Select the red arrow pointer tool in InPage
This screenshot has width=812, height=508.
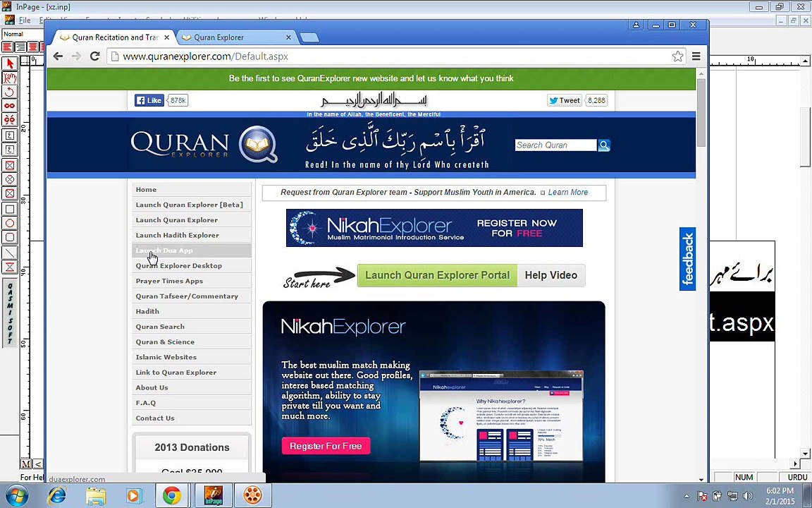(x=9, y=64)
